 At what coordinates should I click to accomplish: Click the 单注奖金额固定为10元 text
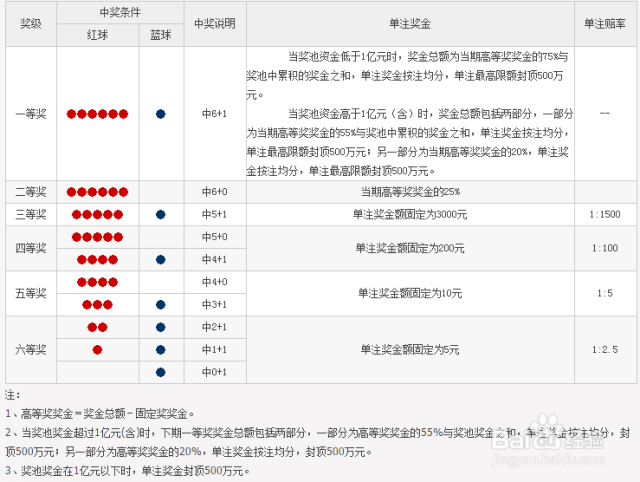click(410, 293)
